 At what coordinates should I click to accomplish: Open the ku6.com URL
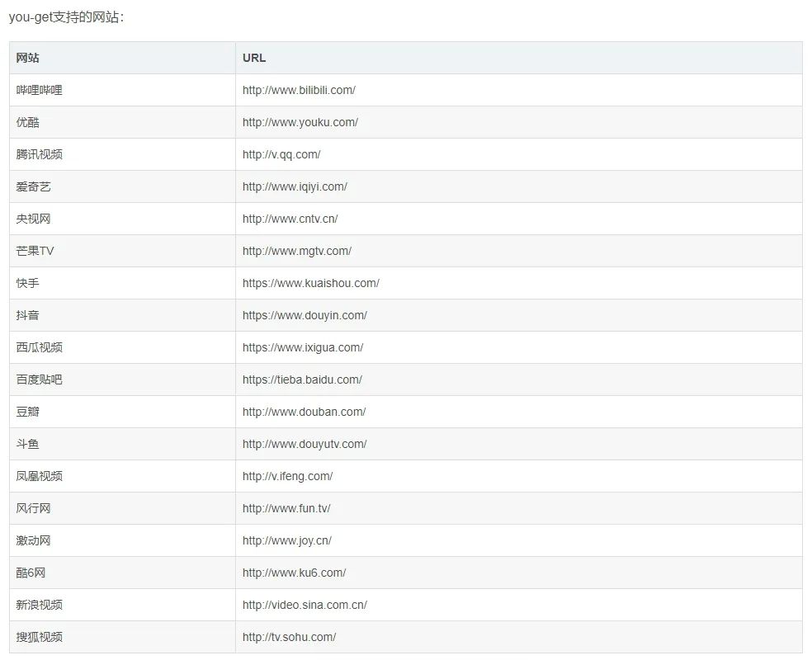click(x=294, y=573)
